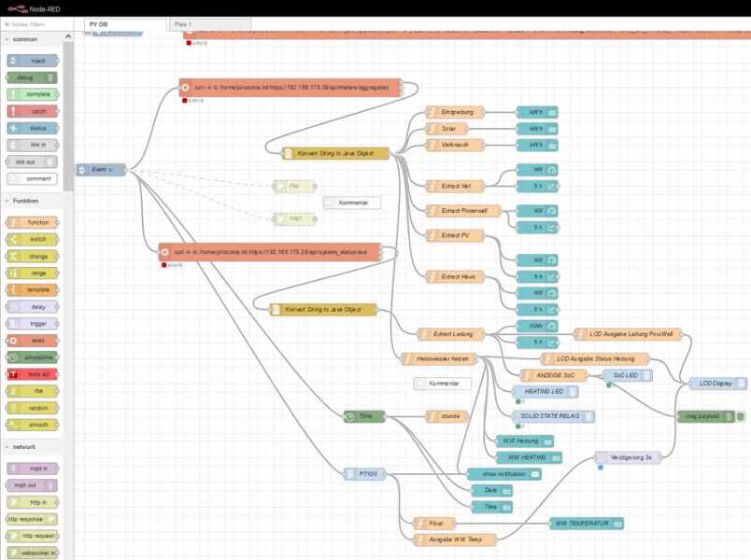The width and height of the screenshot is (751, 560).
Task: Select the lower Konvert String to Java Object node
Action: (323, 309)
